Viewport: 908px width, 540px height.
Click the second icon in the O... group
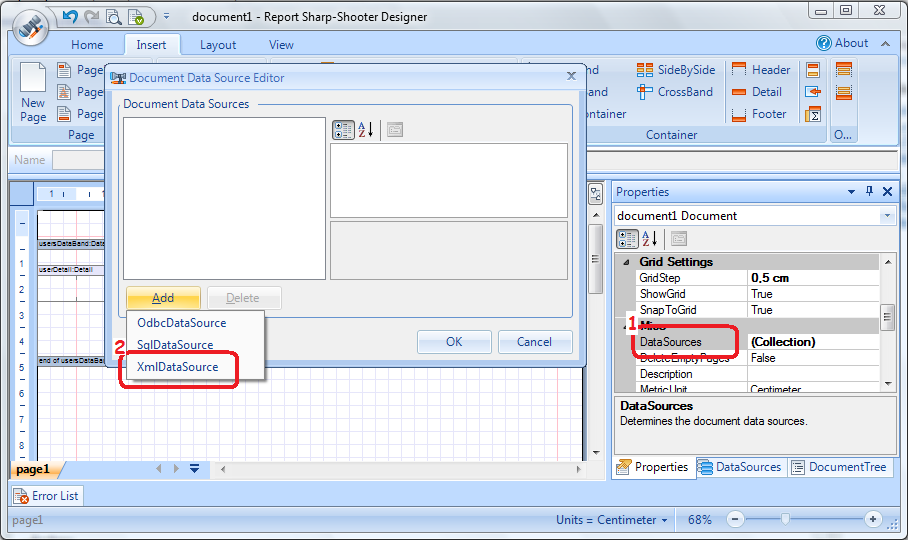pos(844,92)
